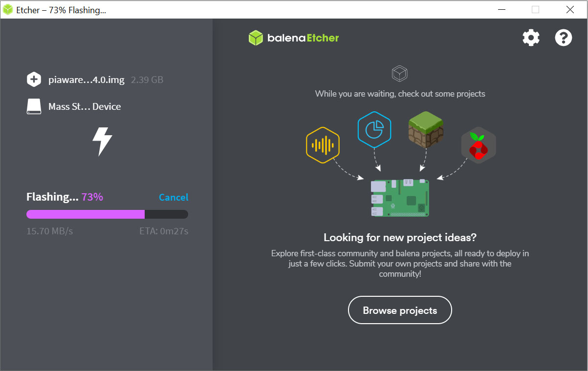
Task: Click the Etcher icon in the title bar
Action: (8, 10)
